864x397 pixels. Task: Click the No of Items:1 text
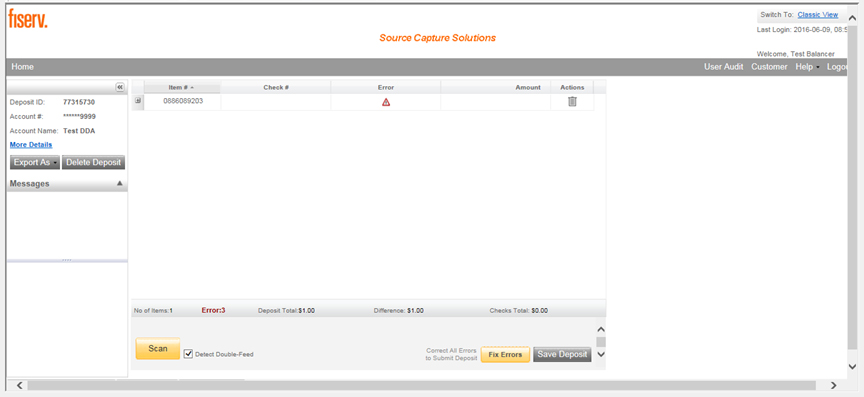(x=153, y=310)
